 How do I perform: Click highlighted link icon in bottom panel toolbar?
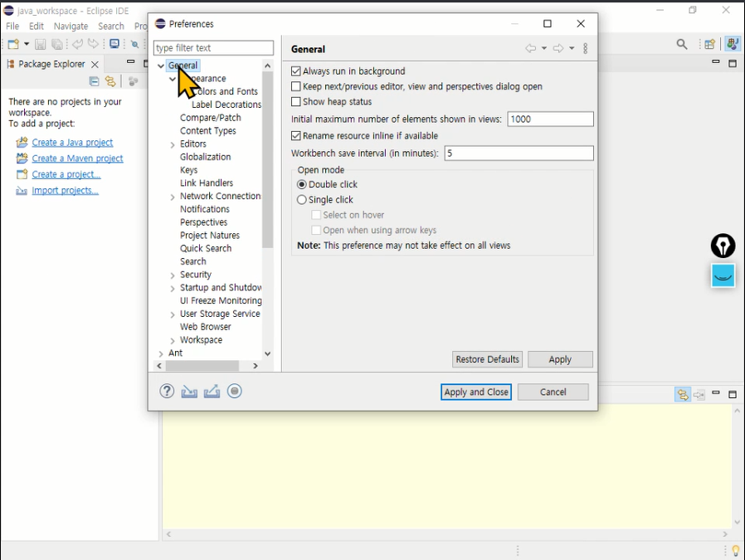point(683,394)
